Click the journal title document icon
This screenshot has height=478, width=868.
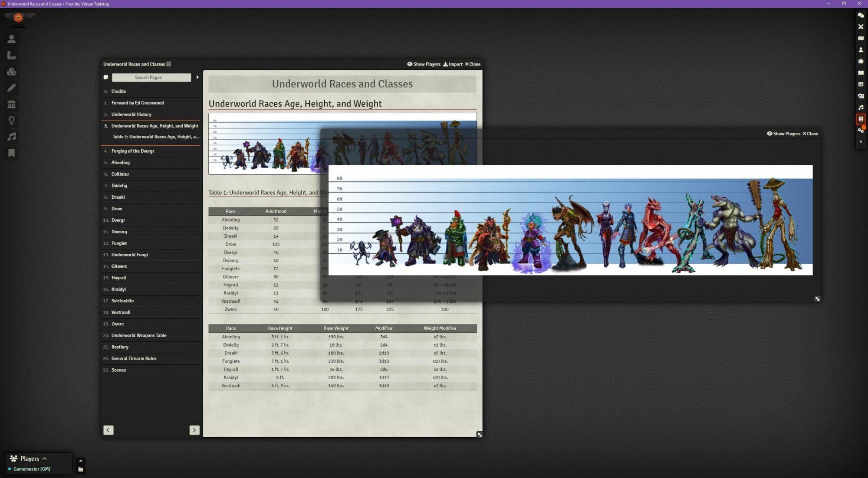[x=169, y=64]
